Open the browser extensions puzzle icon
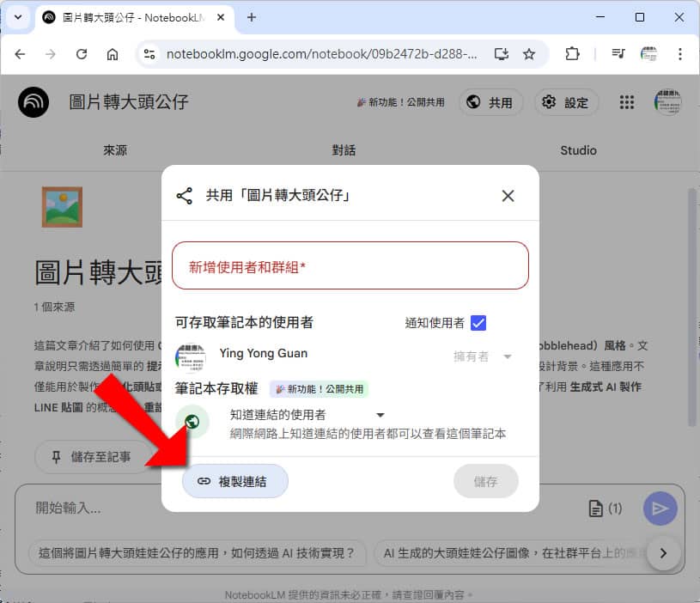 572,54
